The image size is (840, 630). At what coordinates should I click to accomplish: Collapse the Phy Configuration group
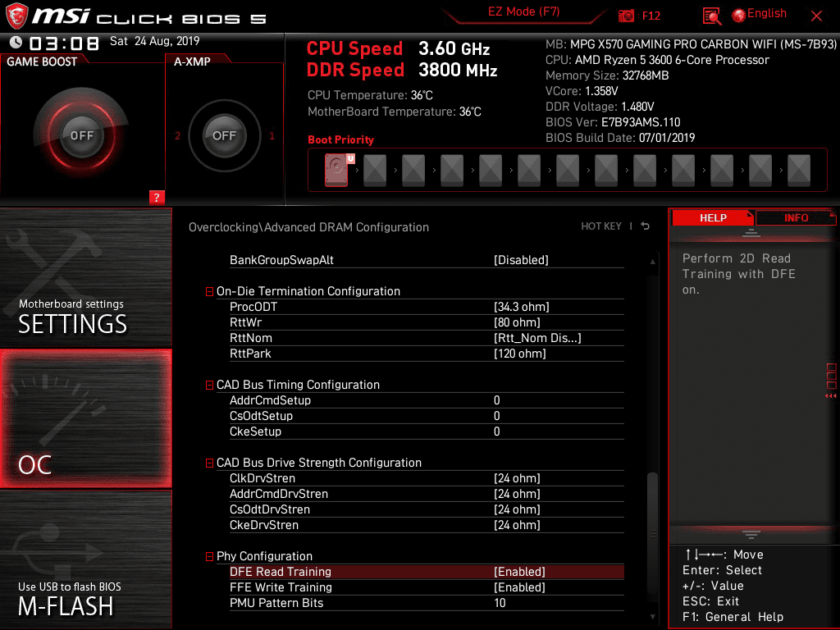(x=209, y=557)
